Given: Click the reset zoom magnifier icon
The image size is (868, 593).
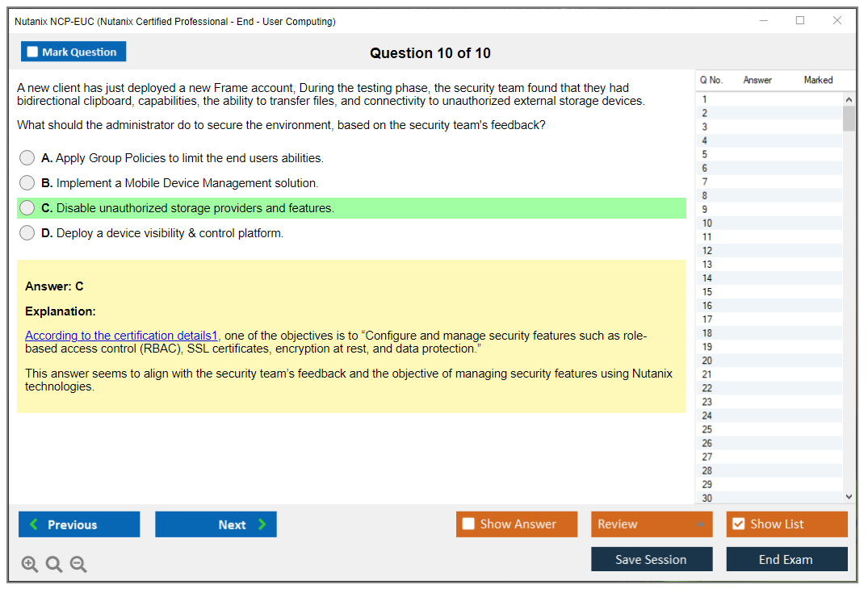Looking at the screenshot, I should pyautogui.click(x=54, y=565).
